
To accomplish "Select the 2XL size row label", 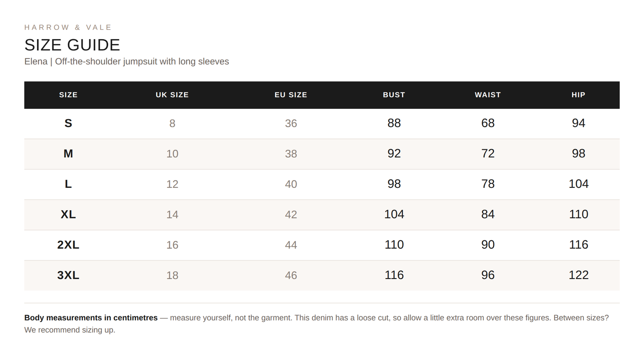I will tap(68, 245).
